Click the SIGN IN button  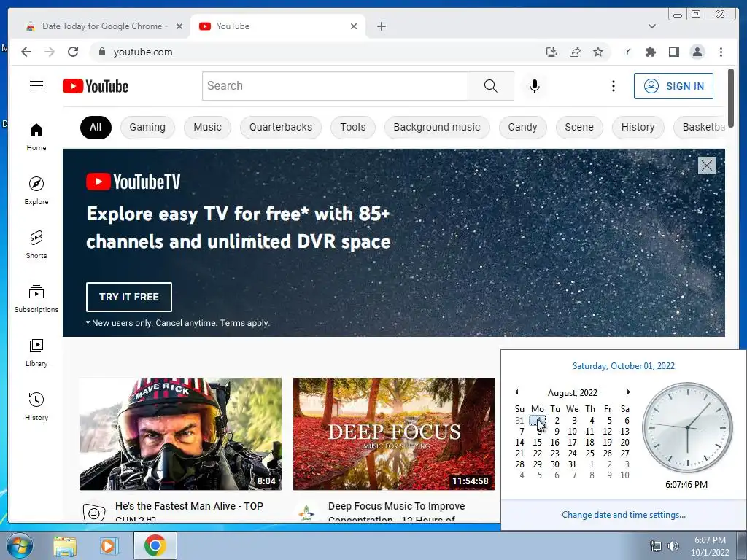673,86
